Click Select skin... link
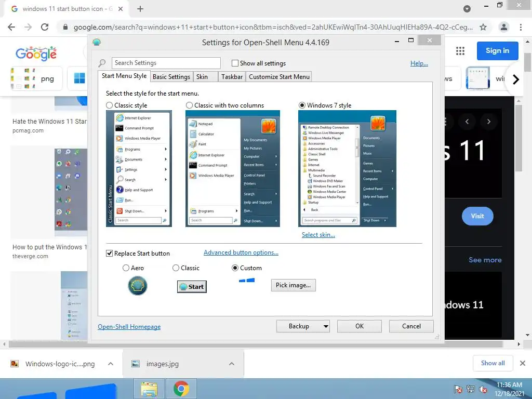Screen dimensions: 532x399 pyautogui.click(x=318, y=235)
